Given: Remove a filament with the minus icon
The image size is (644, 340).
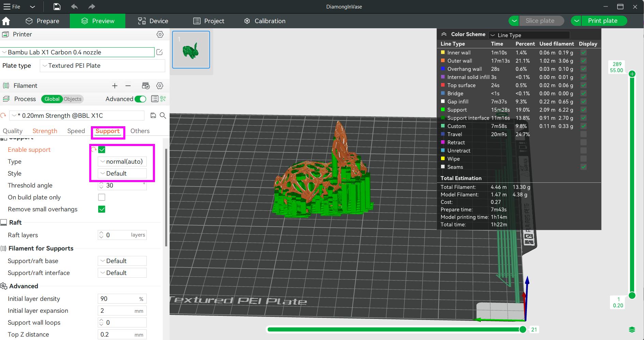Looking at the screenshot, I should [128, 86].
